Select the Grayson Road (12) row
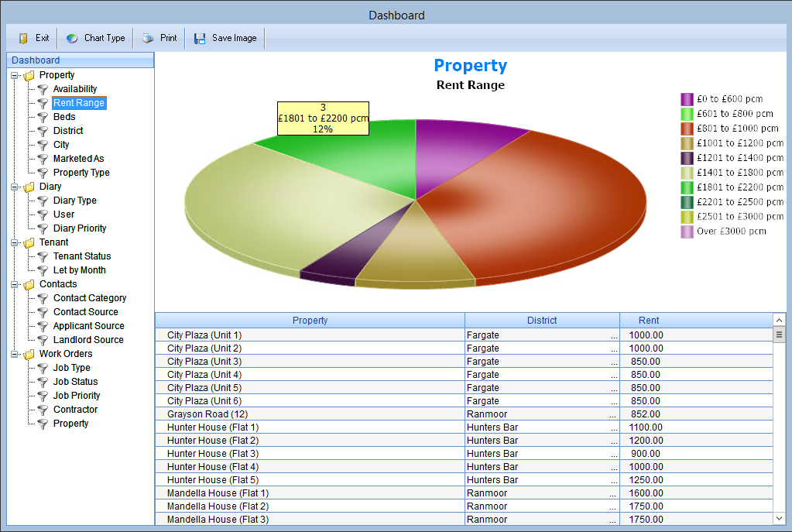792x532 pixels. pyautogui.click(x=464, y=414)
